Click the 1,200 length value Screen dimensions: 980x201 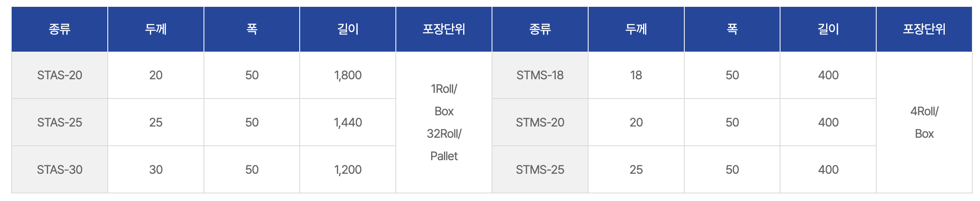click(x=348, y=170)
